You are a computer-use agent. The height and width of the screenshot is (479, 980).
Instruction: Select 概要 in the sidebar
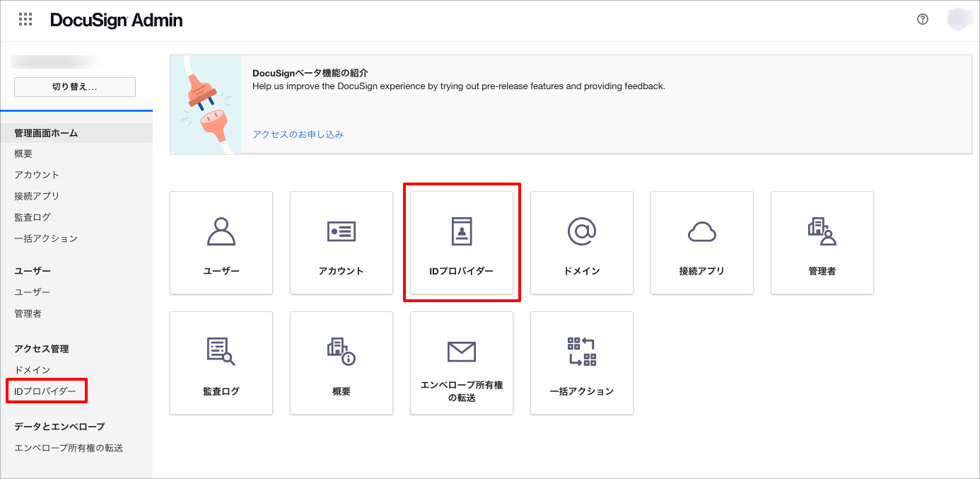click(x=23, y=154)
